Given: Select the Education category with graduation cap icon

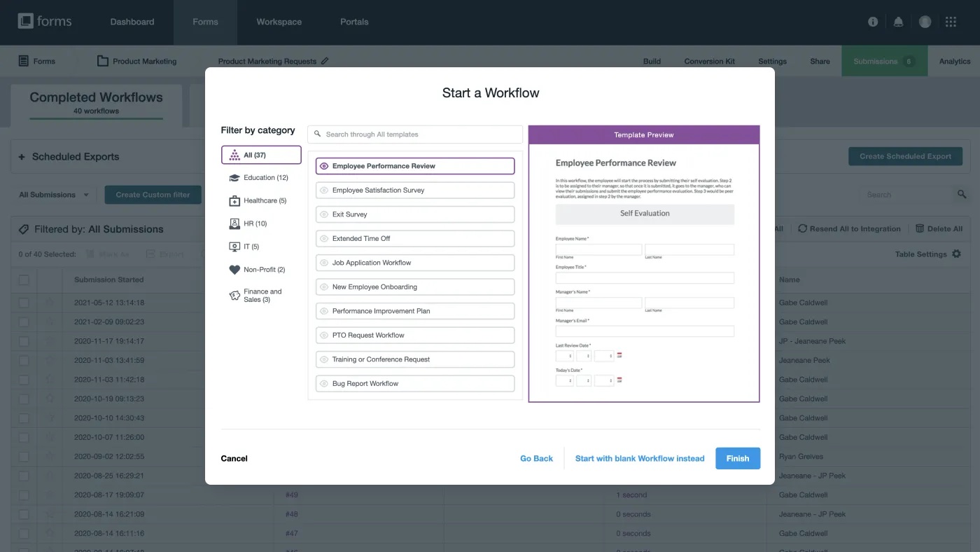Looking at the screenshot, I should (234, 177).
